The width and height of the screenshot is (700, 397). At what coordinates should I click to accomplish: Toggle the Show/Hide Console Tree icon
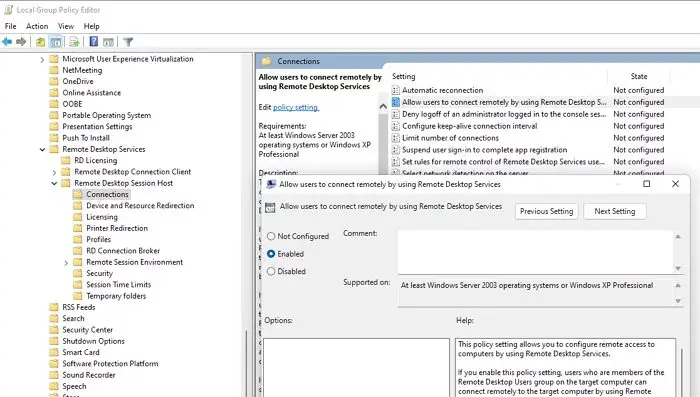tap(56, 42)
